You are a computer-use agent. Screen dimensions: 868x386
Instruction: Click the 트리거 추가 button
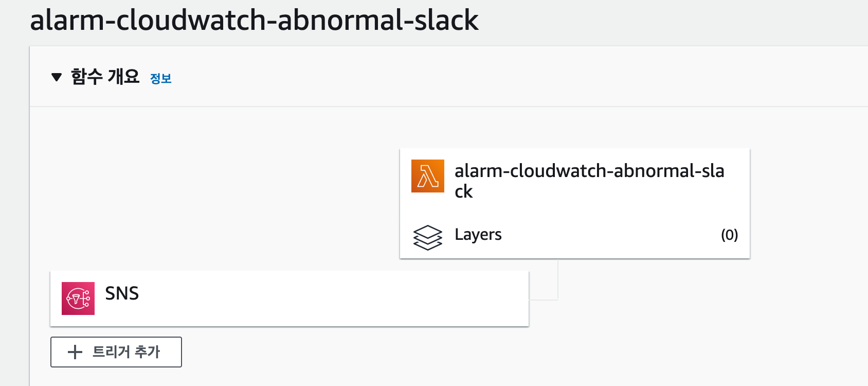(116, 352)
